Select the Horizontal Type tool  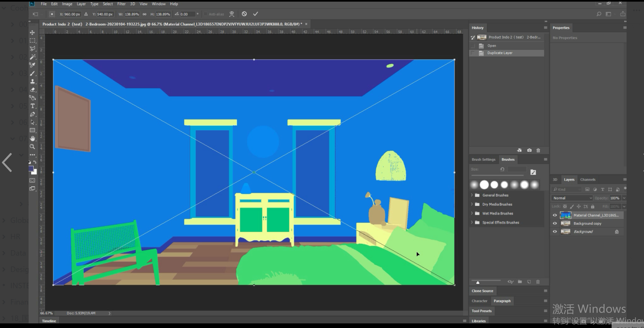[33, 106]
